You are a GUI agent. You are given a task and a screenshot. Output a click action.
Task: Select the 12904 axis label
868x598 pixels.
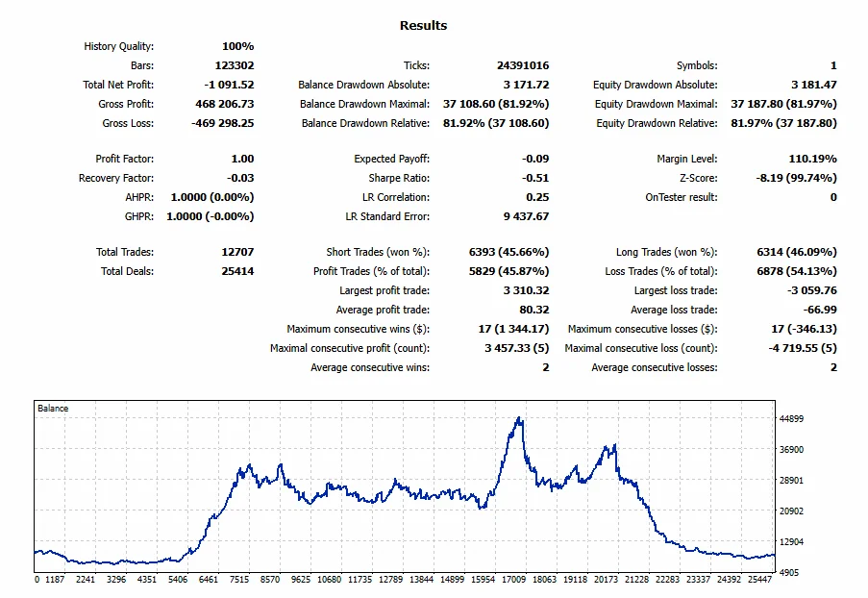click(x=792, y=542)
